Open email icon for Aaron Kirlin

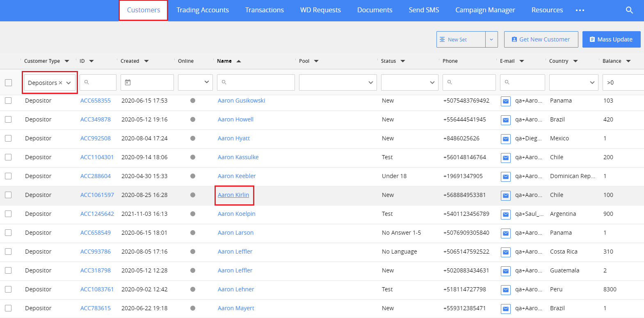(x=506, y=196)
